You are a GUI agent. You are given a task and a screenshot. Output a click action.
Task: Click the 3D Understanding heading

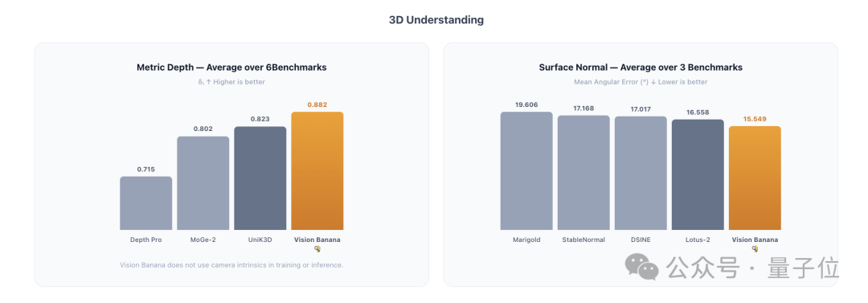click(x=436, y=20)
